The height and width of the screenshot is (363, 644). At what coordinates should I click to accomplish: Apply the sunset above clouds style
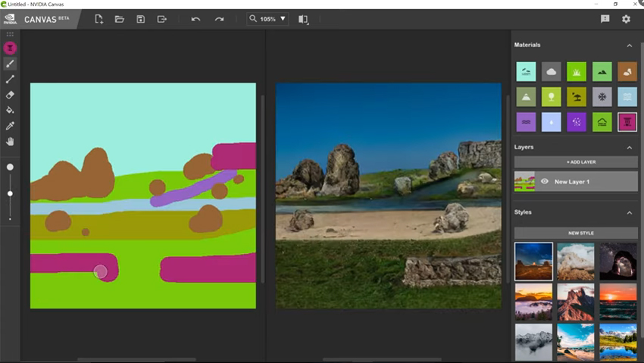point(533,302)
